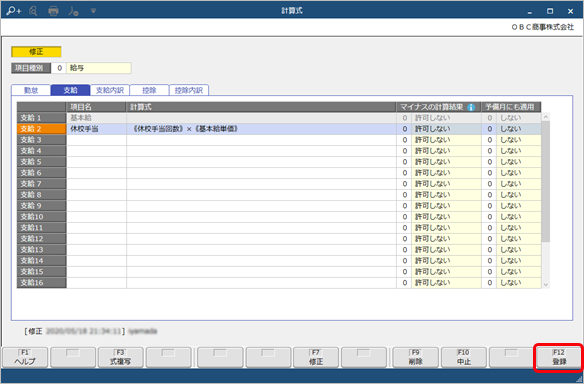
Task: Click the しない cell in 支給 6 row
Action: click(x=519, y=173)
